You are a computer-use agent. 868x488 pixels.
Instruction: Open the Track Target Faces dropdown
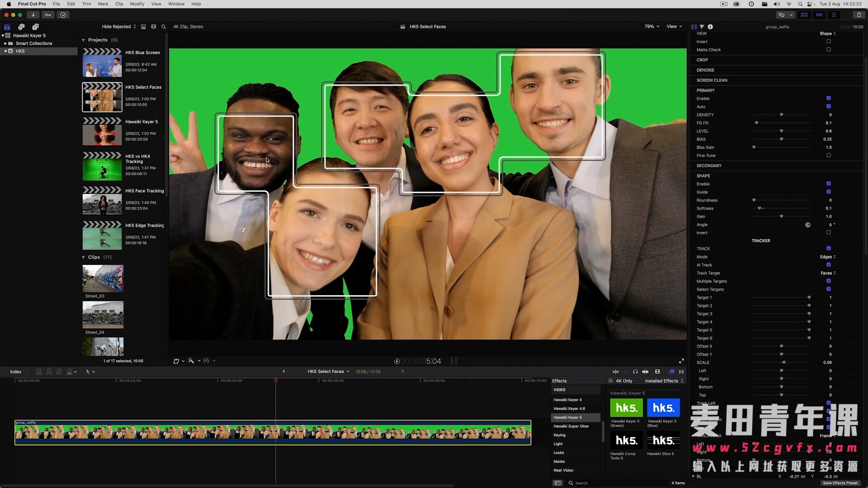coord(828,273)
